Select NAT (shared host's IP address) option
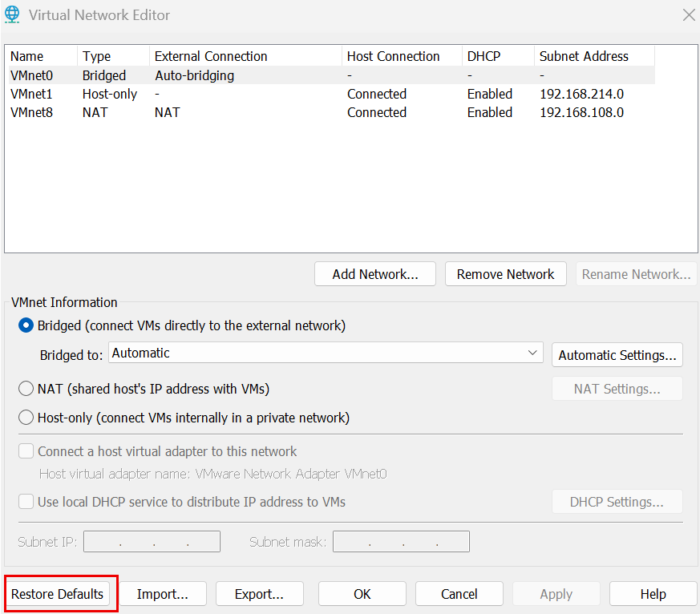The image size is (700, 614). (26, 389)
